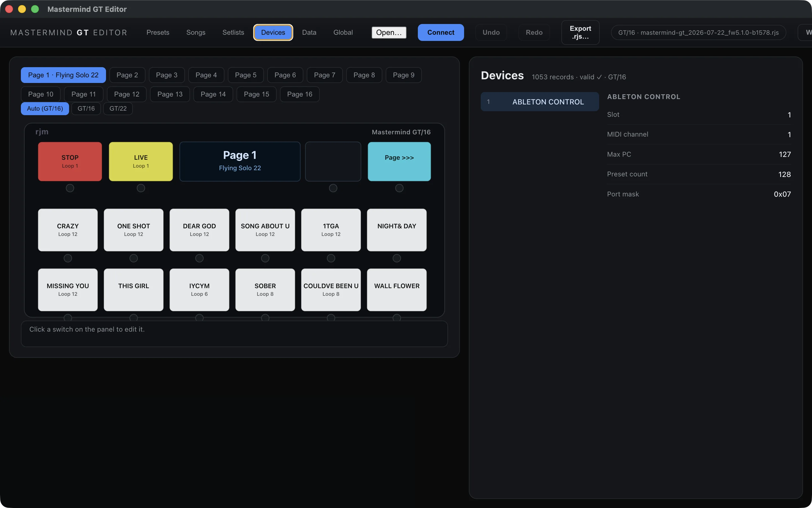Screen dimensions: 812x508
Task: Click the Open… file button
Action: (389, 32)
